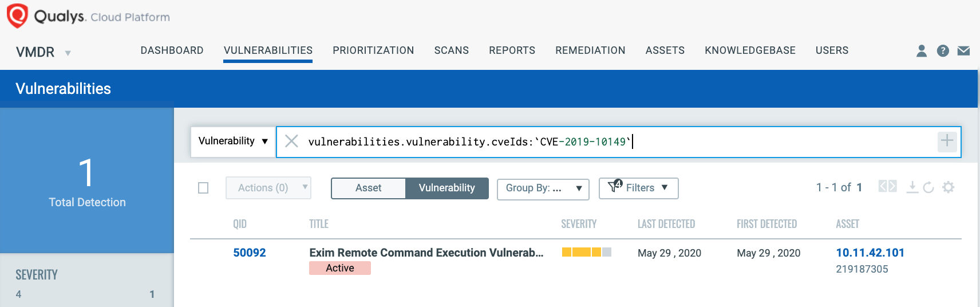
Task: Click the user profile icon
Action: click(922, 51)
